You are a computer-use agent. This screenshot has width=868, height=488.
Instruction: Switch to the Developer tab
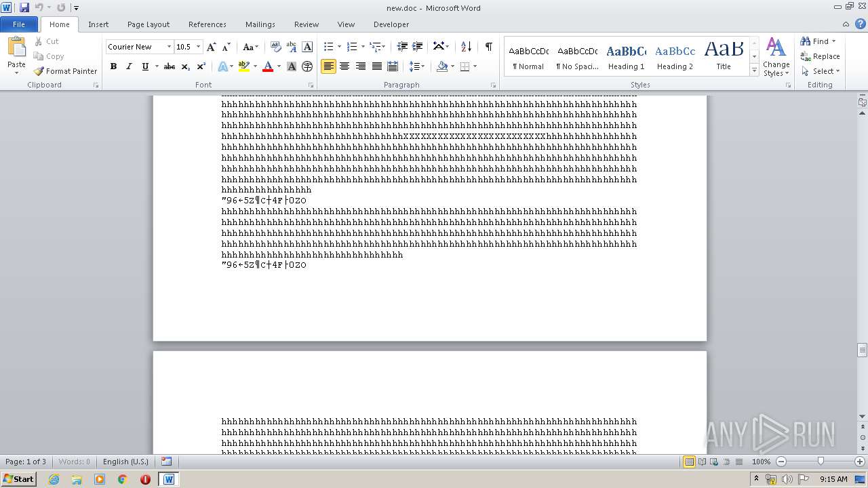(x=391, y=24)
